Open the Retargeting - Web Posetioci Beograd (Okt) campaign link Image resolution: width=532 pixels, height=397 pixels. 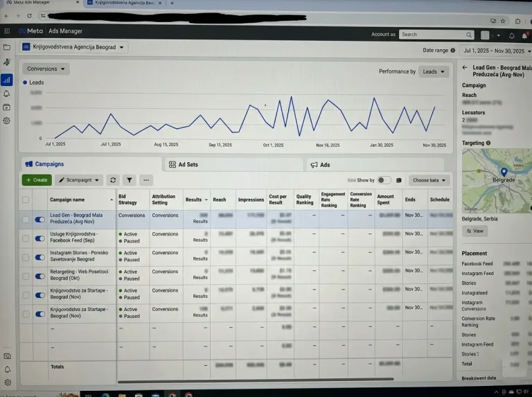(x=79, y=275)
